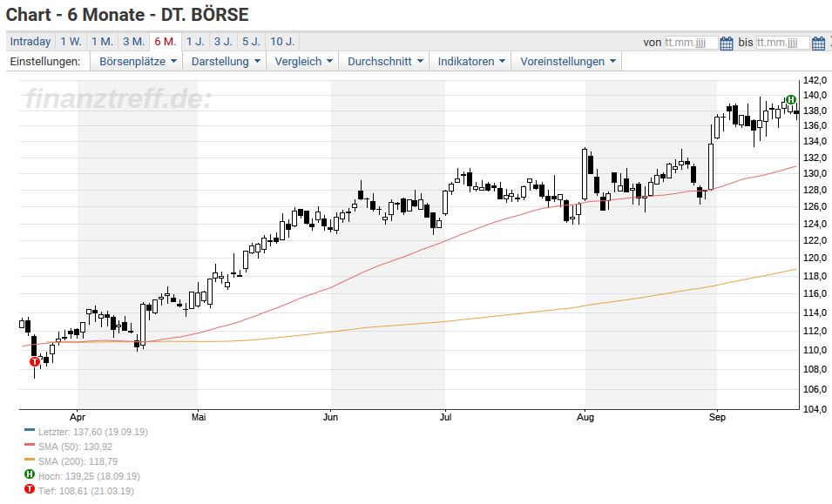Click 'Tief: 108,61 (21.03.19)' legend text
The width and height of the screenshot is (832, 504).
pyautogui.click(x=86, y=491)
